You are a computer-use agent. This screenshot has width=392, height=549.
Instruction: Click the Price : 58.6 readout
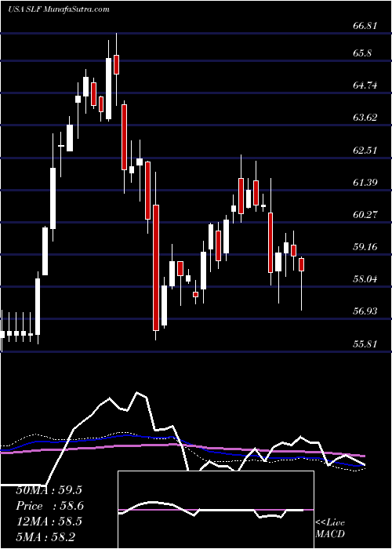click(49, 506)
